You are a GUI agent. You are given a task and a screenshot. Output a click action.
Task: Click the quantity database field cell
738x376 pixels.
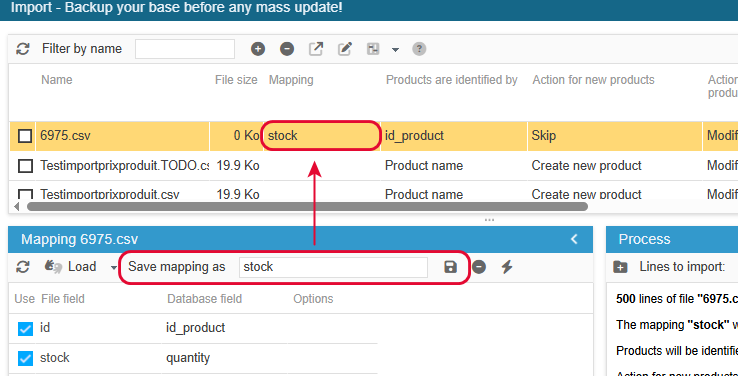(x=188, y=358)
